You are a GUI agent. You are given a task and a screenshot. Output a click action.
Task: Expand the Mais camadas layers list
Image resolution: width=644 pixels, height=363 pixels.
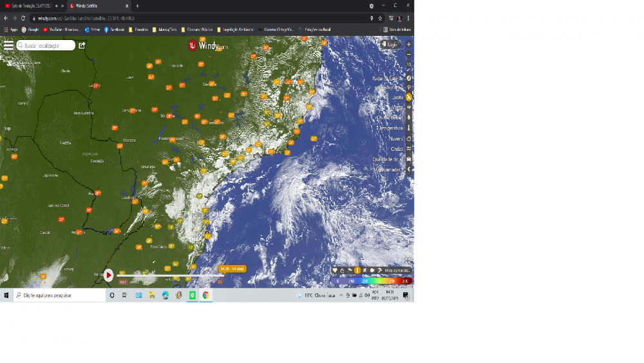pos(408,170)
